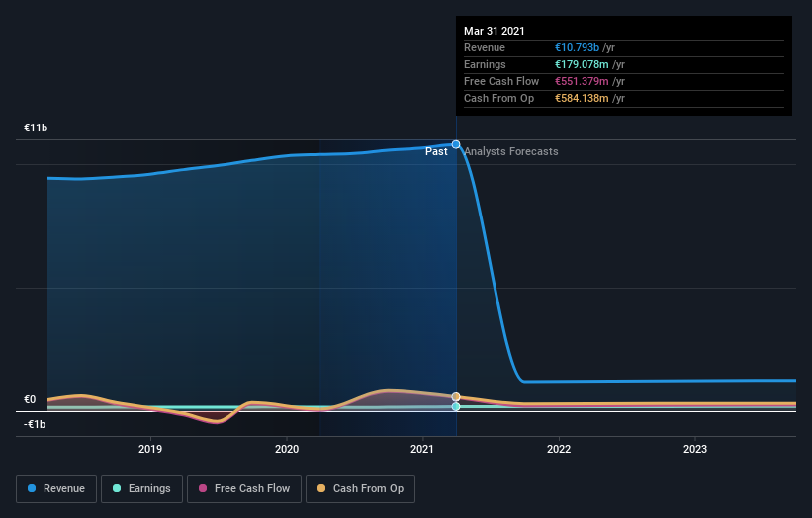This screenshot has width=812, height=518.
Task: Click the €11b y-axis label
Action: pos(36,128)
